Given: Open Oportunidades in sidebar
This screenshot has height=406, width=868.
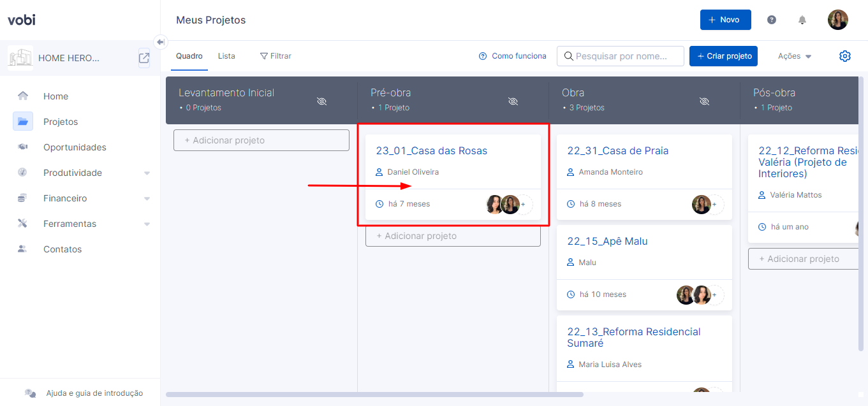Looking at the screenshot, I should click(75, 147).
